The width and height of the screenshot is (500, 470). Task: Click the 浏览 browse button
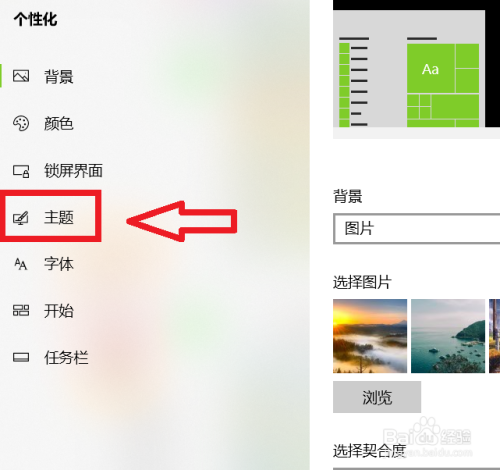point(377,397)
